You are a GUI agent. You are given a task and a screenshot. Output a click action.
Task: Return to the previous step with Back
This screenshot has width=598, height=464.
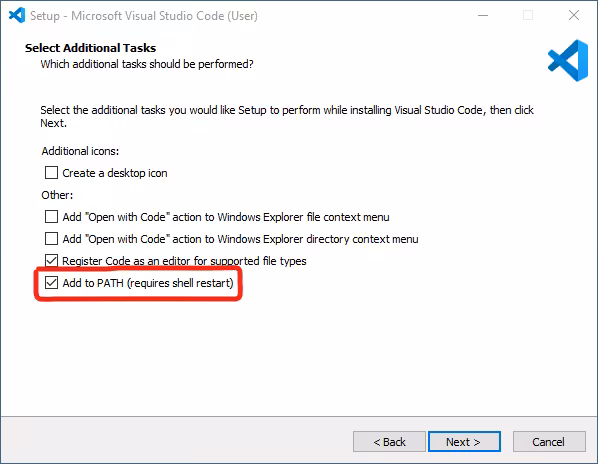(x=389, y=442)
